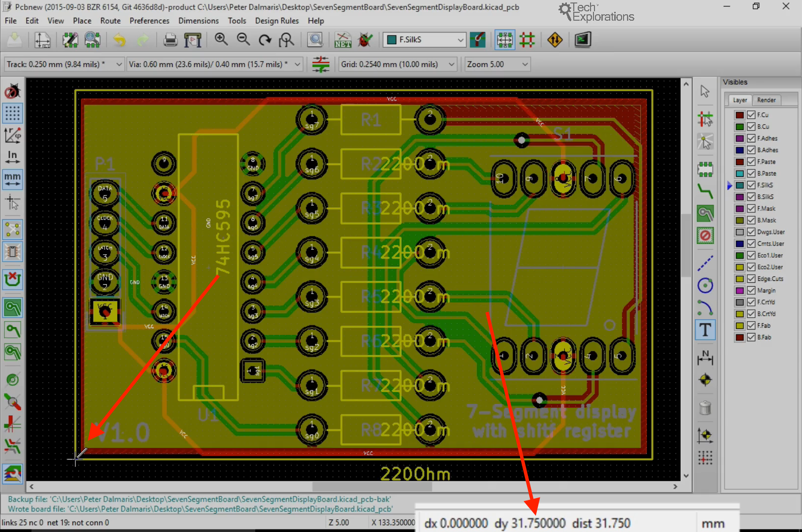The width and height of the screenshot is (802, 532).
Task: Select the Add Text tool
Action: pyautogui.click(x=705, y=330)
